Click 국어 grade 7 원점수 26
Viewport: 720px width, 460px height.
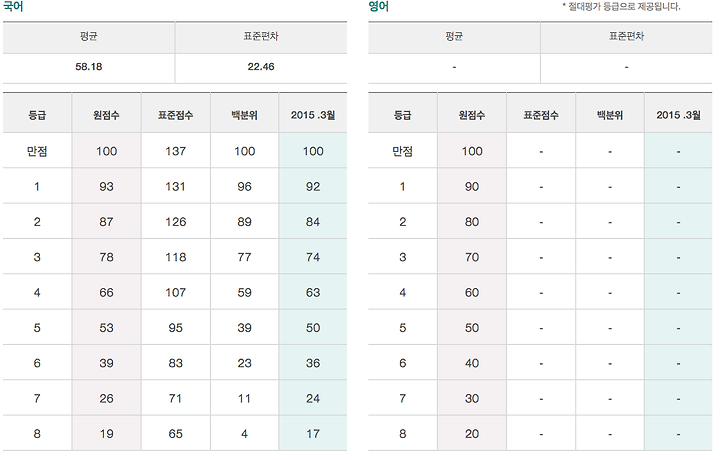coord(107,398)
